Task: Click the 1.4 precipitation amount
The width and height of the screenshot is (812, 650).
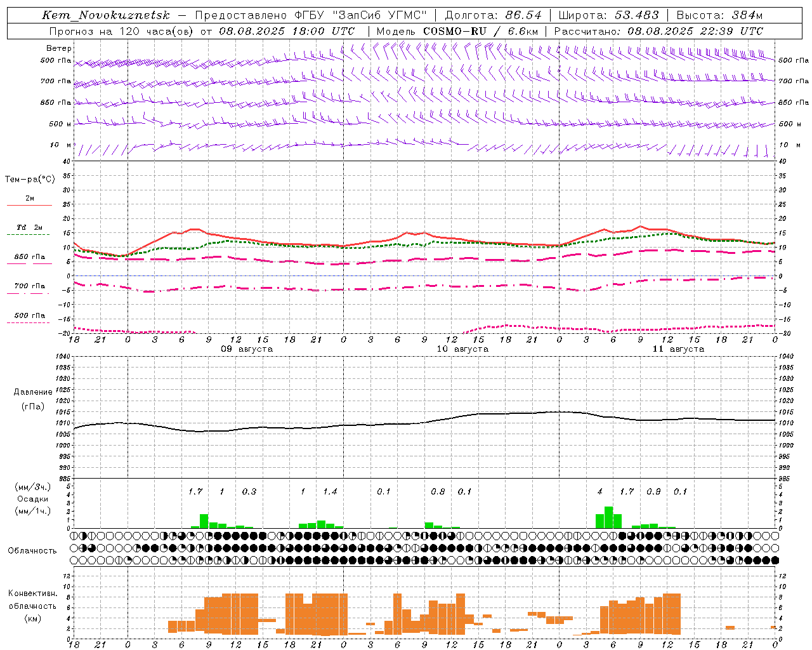Action: 330,491
